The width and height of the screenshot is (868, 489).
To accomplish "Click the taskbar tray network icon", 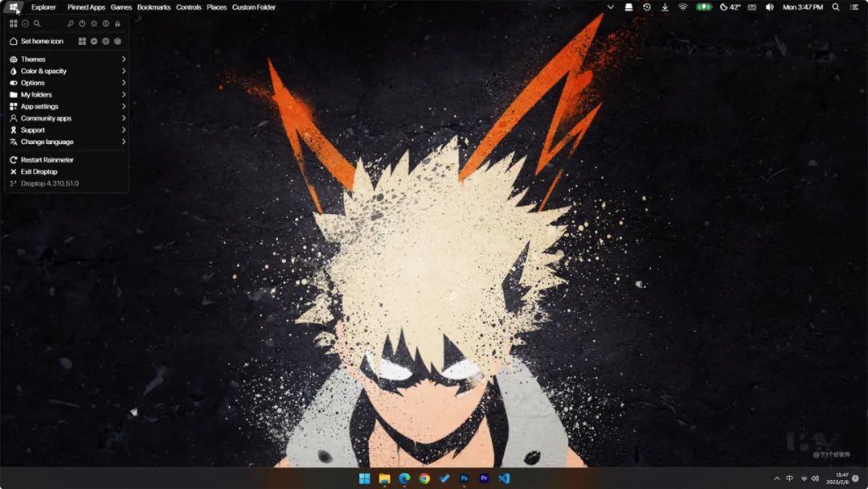I will 804,479.
